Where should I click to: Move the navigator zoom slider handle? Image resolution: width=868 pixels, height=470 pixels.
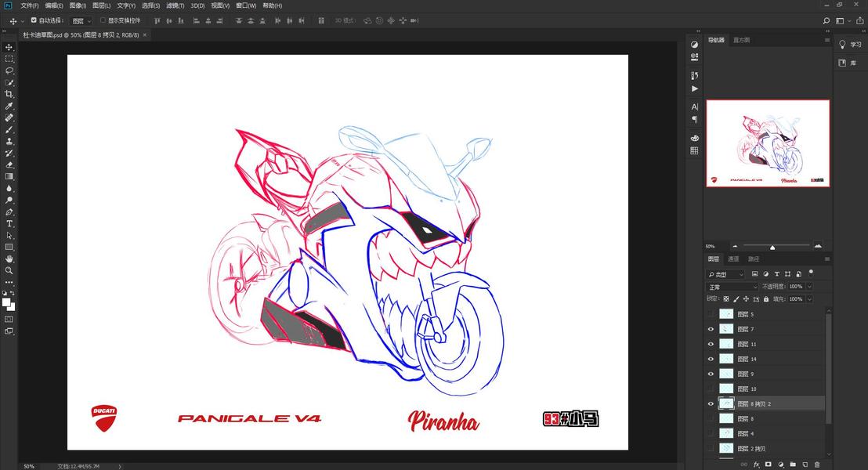pos(772,247)
